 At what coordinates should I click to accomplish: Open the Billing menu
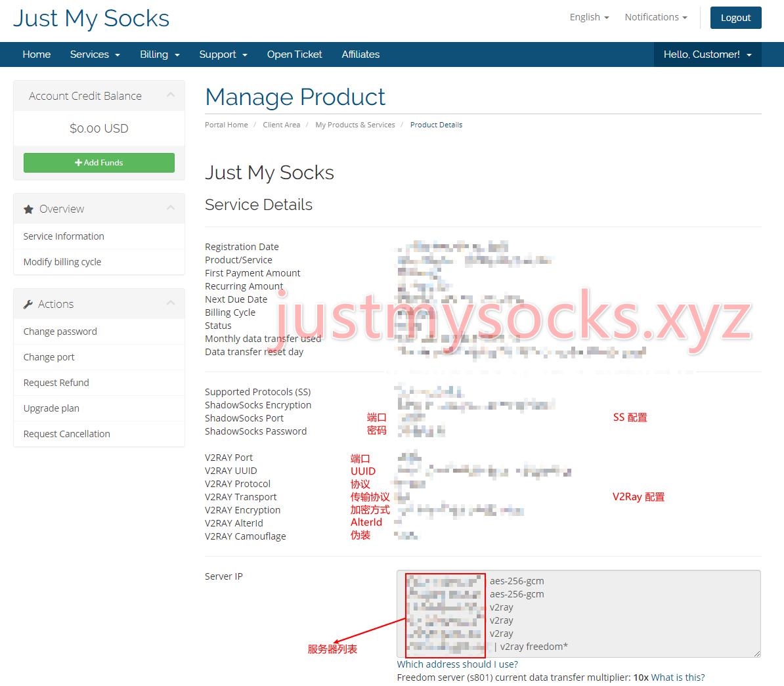[x=160, y=54]
